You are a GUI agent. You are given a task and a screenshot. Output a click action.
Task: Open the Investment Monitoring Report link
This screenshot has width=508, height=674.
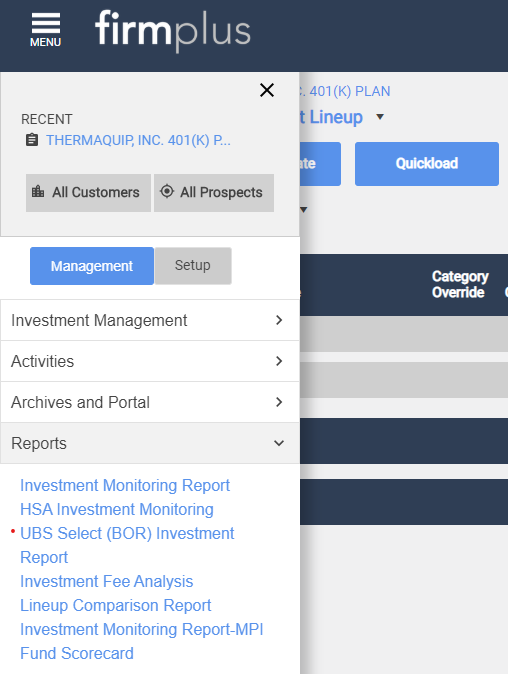pyautogui.click(x=125, y=485)
